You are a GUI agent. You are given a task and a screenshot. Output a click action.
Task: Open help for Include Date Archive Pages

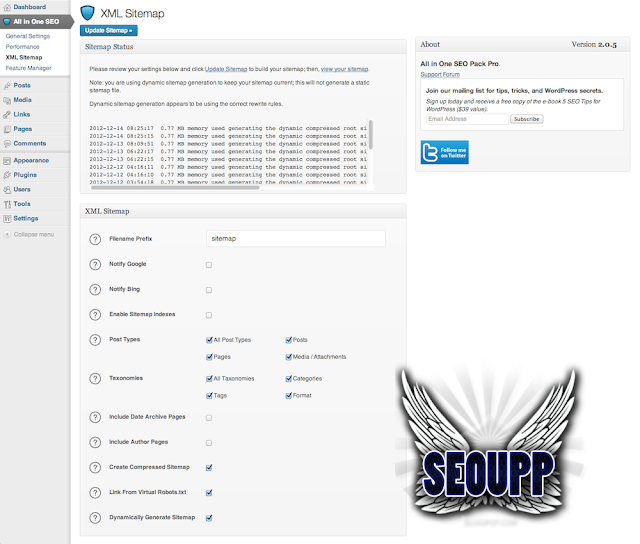(95, 417)
